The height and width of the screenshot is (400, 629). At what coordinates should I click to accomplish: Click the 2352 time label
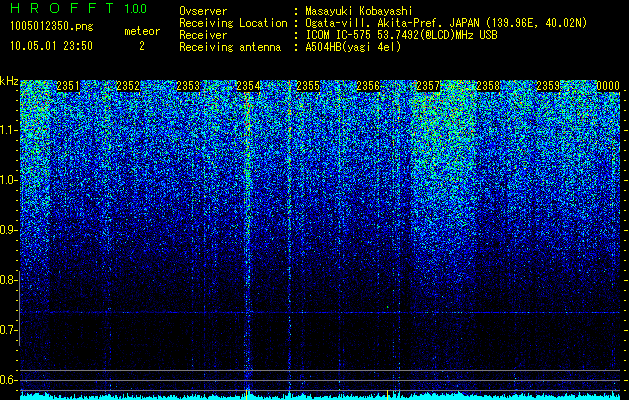[x=128, y=86]
